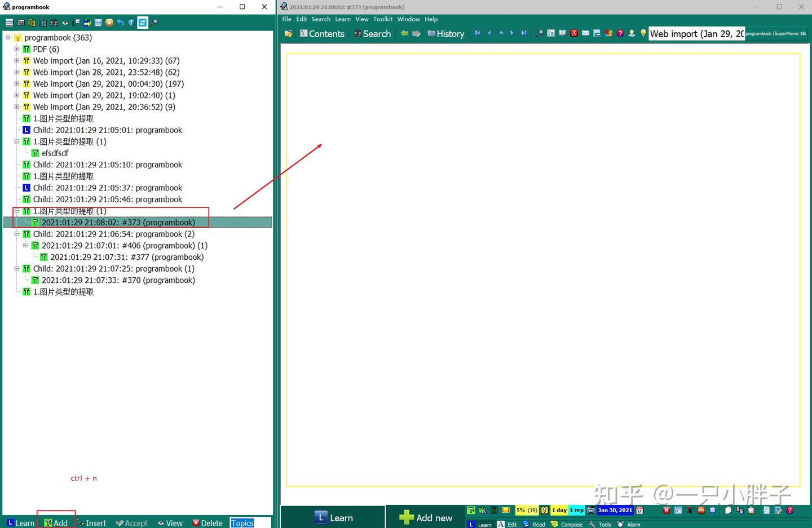The image size is (812, 528).
Task: Click the Add new button
Action: pos(426,517)
